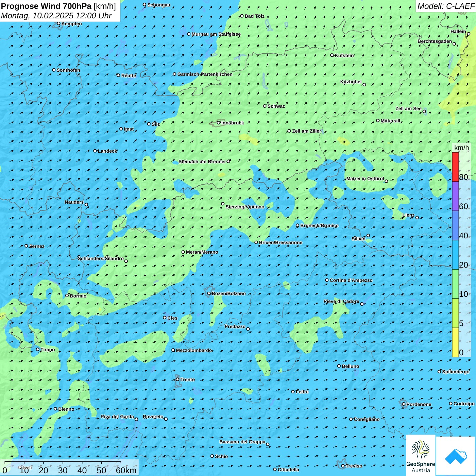Viewport: 476px width, 476px height.
Task: Click the '60km' scale bar label
Action: [x=126, y=470]
